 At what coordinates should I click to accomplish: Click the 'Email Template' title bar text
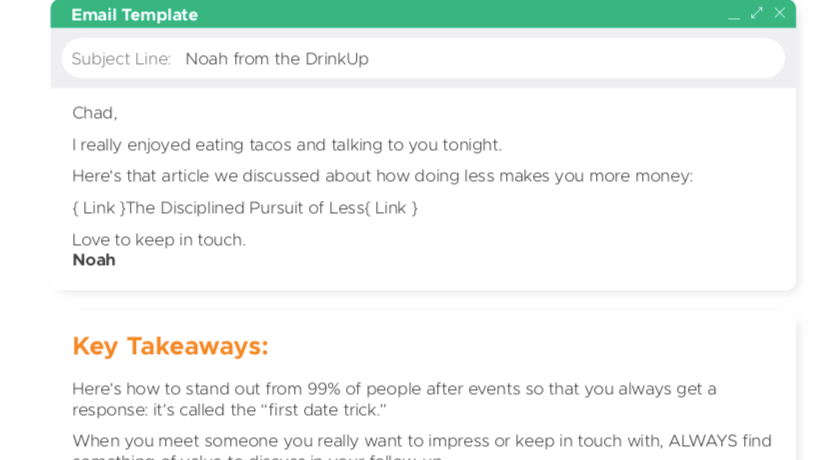(x=135, y=15)
